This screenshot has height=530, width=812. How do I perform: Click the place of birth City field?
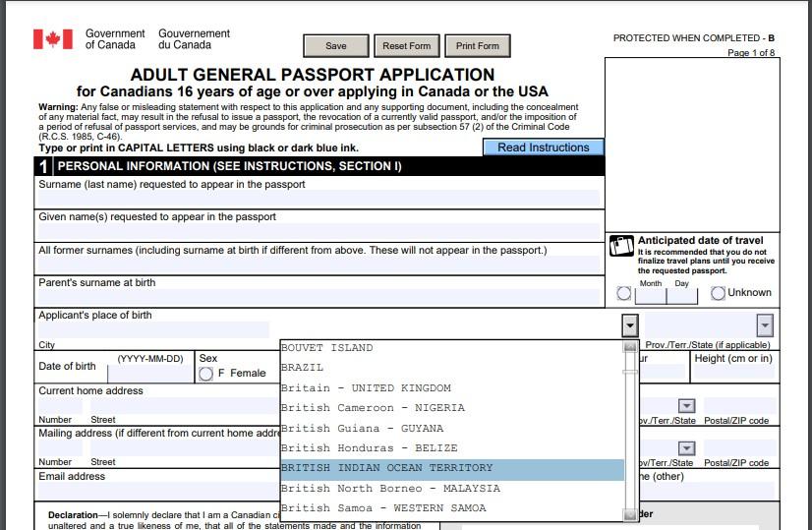point(153,329)
